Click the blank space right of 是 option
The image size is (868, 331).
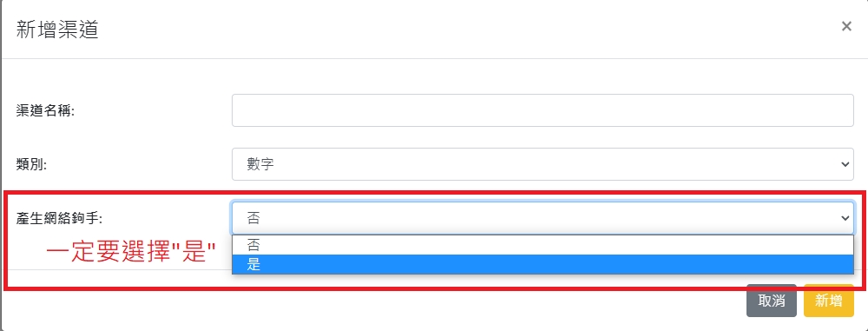554,264
